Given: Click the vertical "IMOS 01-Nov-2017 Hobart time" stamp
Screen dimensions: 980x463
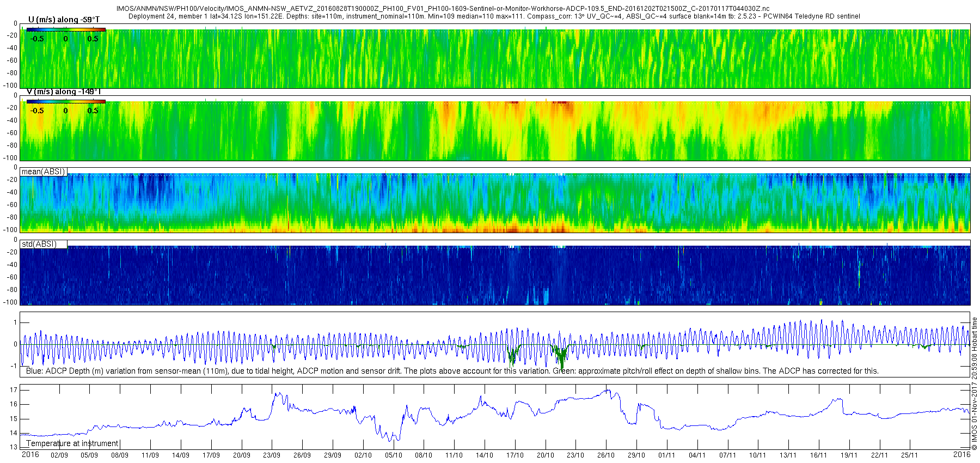Looking at the screenshot, I should click(x=975, y=383).
